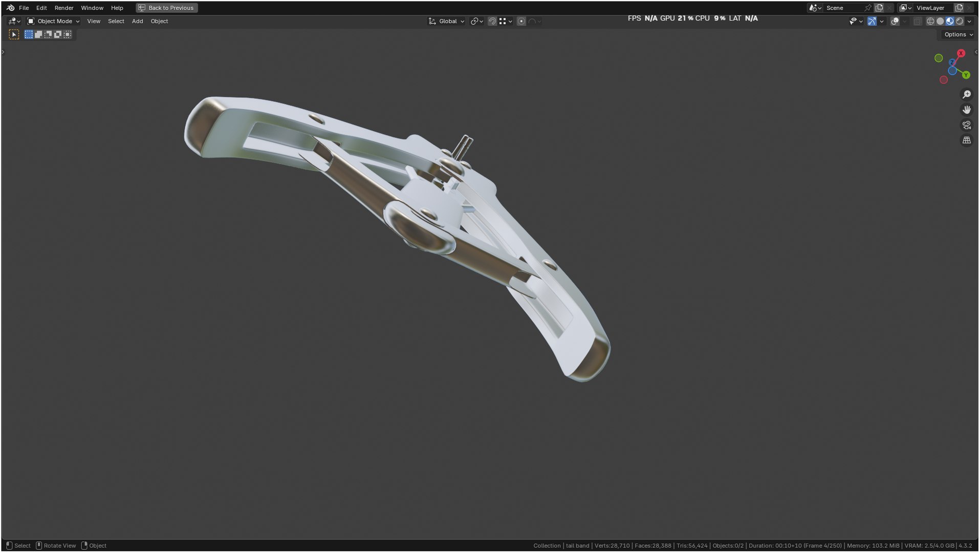This screenshot has height=553, width=980.
Task: Open the Add menu
Action: [x=137, y=21]
